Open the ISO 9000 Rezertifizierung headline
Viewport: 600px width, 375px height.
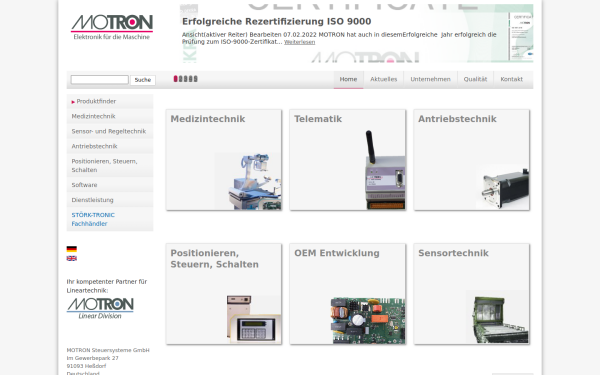pos(277,21)
